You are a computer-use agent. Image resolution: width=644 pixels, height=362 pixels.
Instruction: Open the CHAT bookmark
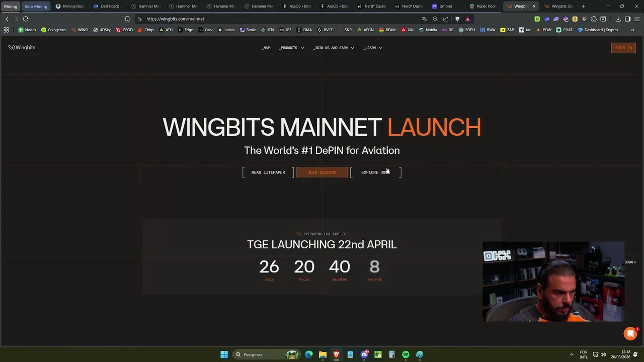pos(565,30)
